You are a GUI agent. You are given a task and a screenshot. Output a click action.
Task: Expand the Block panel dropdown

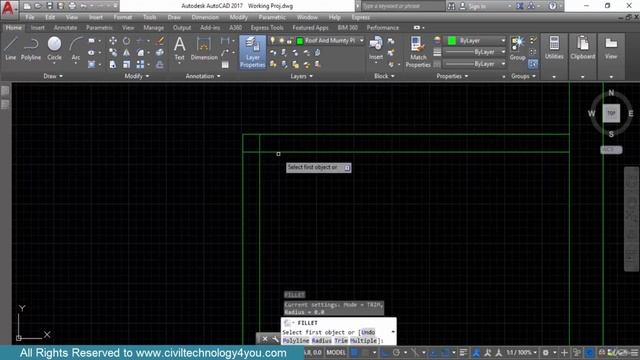pyautogui.click(x=384, y=76)
